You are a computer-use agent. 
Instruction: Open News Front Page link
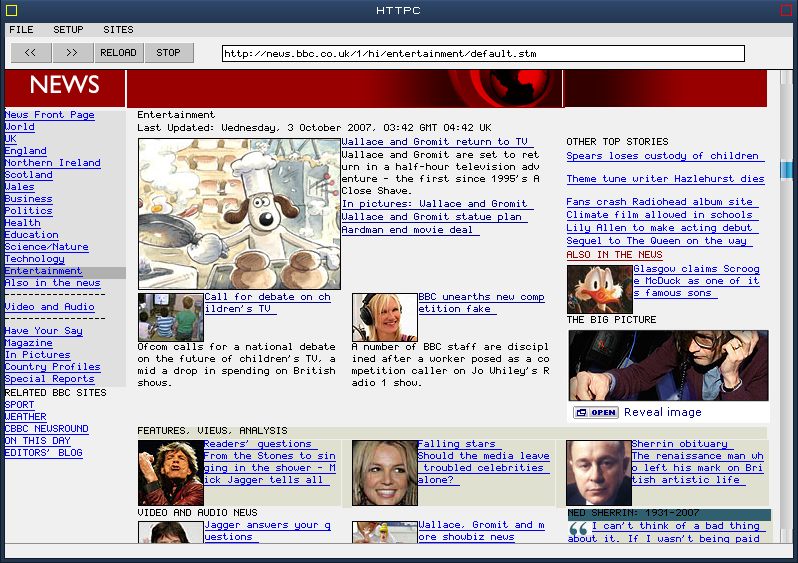[49, 115]
